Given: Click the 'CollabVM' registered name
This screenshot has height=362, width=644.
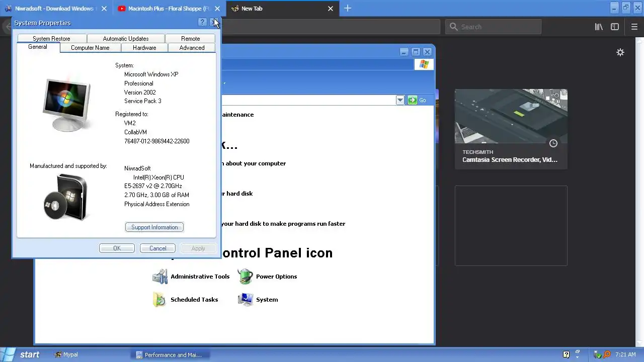Looking at the screenshot, I should point(135,132).
